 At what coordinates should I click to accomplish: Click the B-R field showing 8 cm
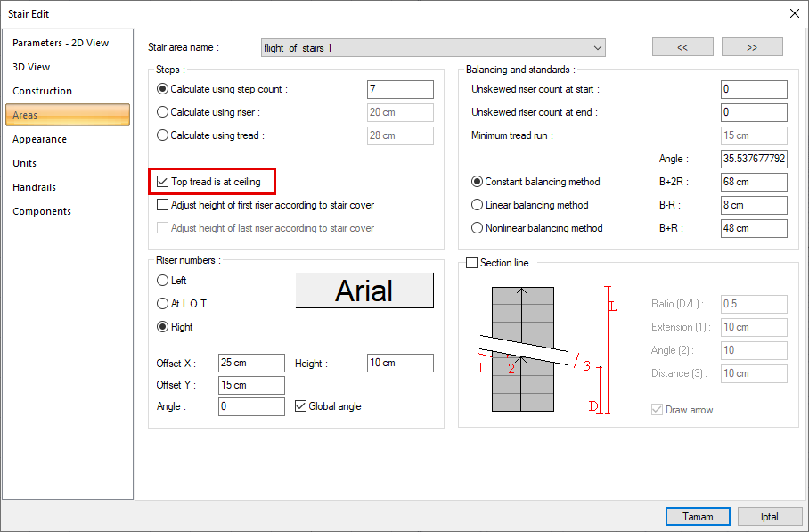point(754,205)
